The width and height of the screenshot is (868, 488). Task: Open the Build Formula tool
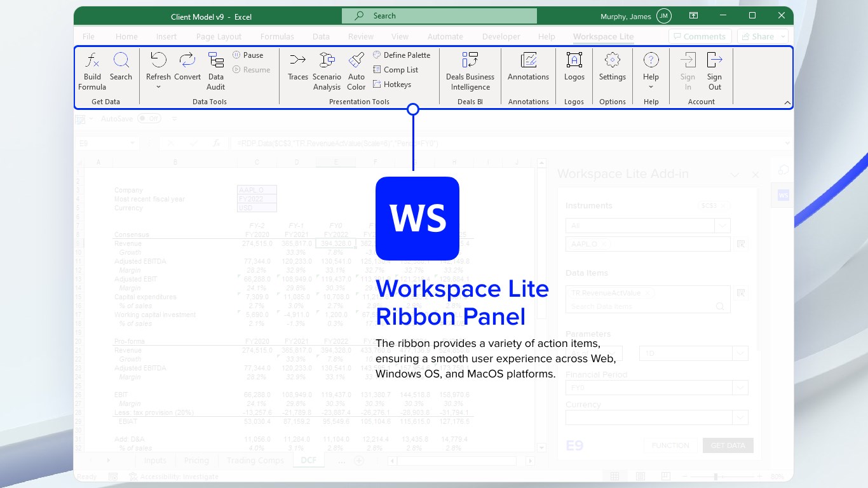coord(92,71)
